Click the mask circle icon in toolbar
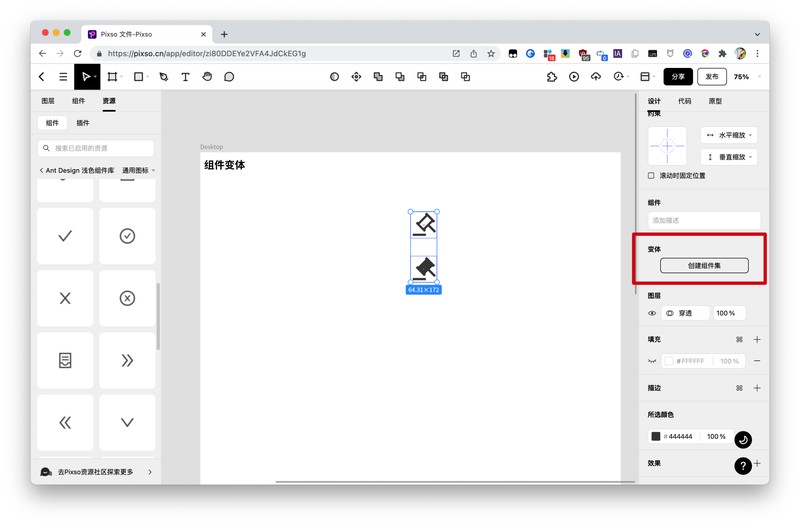 point(334,77)
